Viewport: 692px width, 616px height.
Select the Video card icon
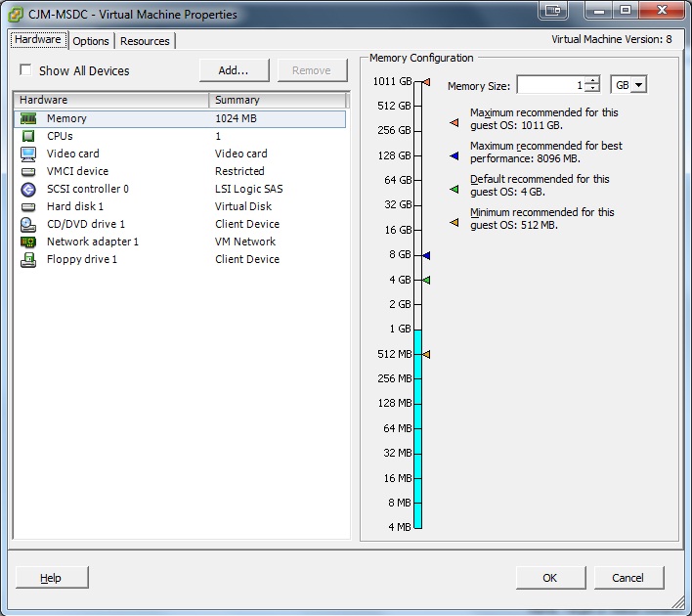pyautogui.click(x=28, y=154)
